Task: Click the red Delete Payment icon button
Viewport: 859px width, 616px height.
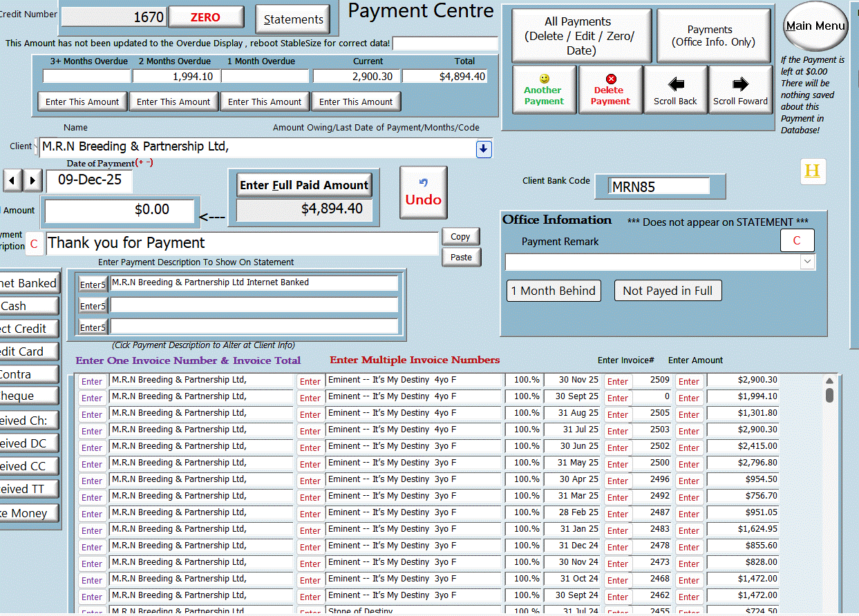Action: (x=610, y=90)
